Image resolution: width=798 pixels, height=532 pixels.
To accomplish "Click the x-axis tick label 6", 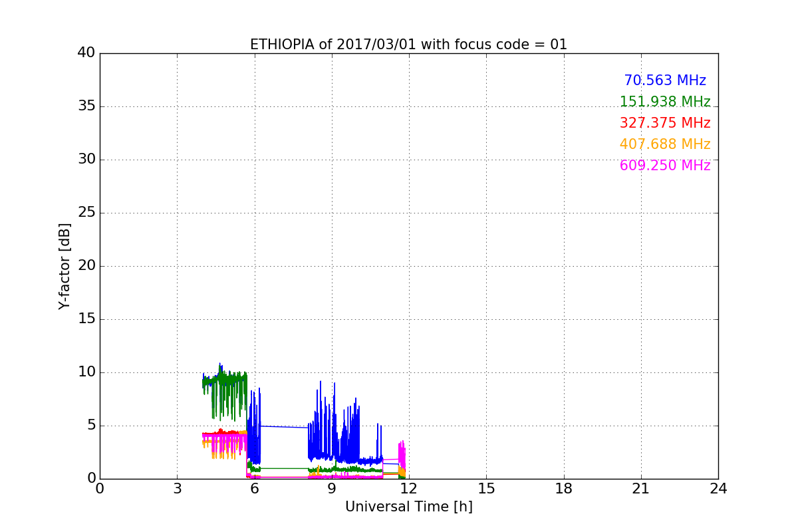I will coord(254,488).
